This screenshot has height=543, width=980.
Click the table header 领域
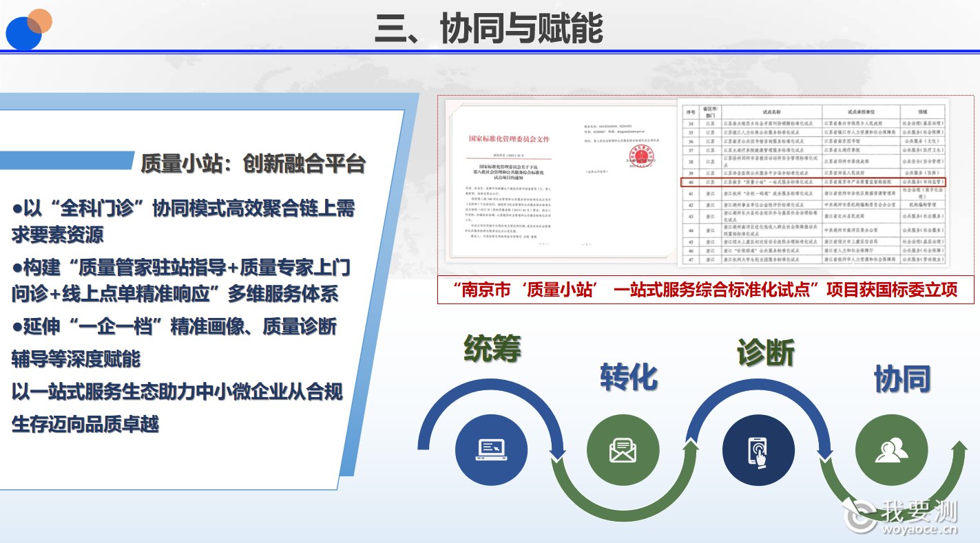(x=923, y=112)
